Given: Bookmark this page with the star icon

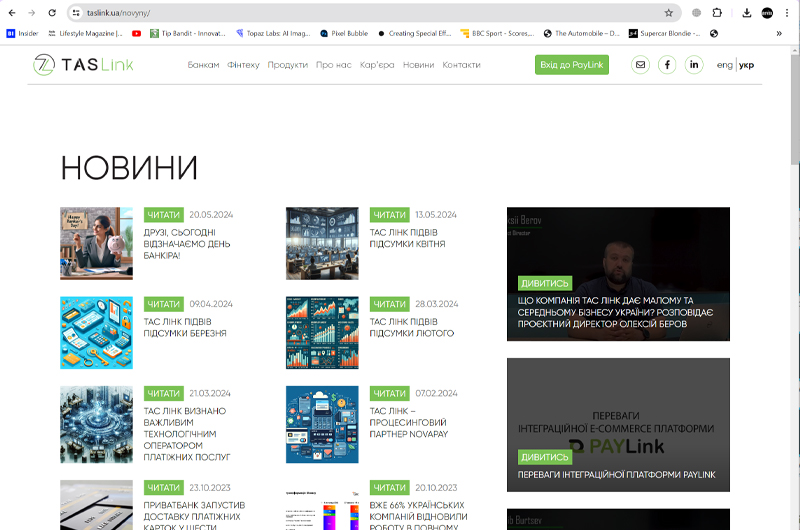Looking at the screenshot, I should coord(668,13).
